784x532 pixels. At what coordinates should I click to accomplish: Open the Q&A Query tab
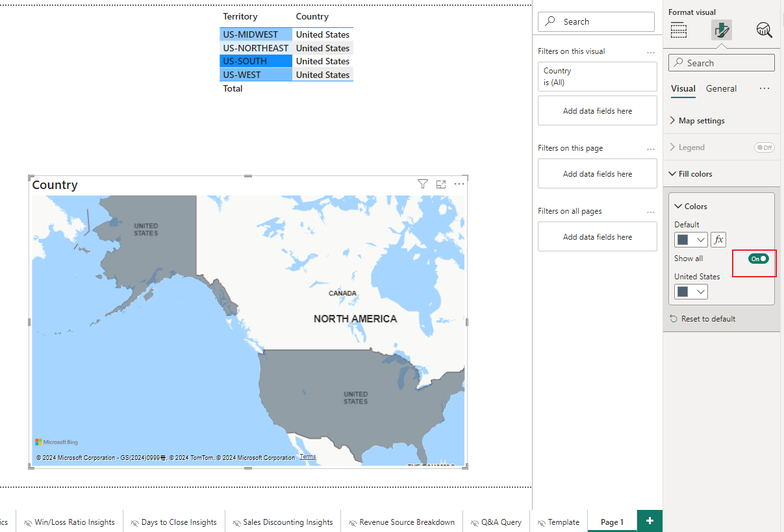(496, 522)
